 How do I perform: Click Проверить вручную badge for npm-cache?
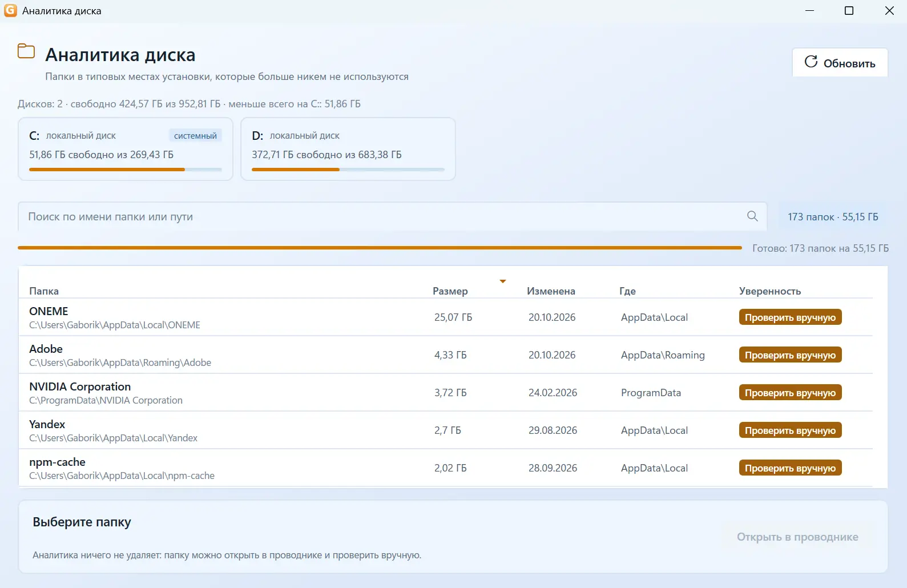click(790, 468)
